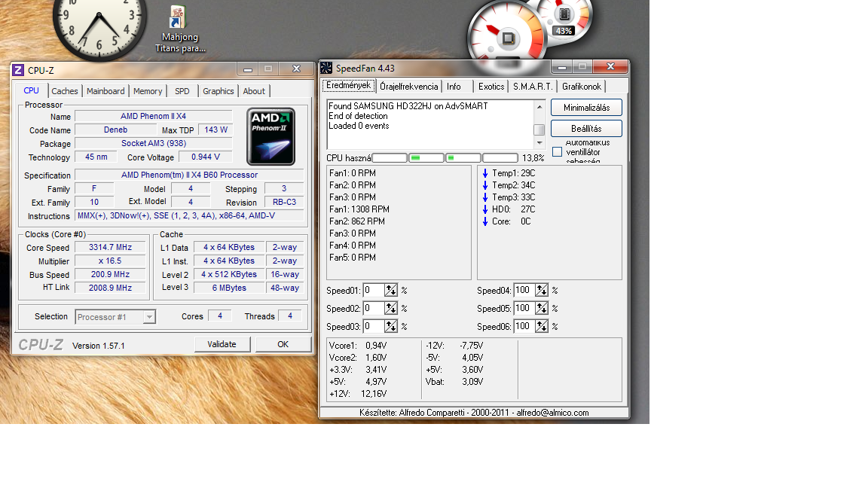Viewport: 868px width, 488px height.
Task: Click the Speed06 value field
Action: (524, 326)
